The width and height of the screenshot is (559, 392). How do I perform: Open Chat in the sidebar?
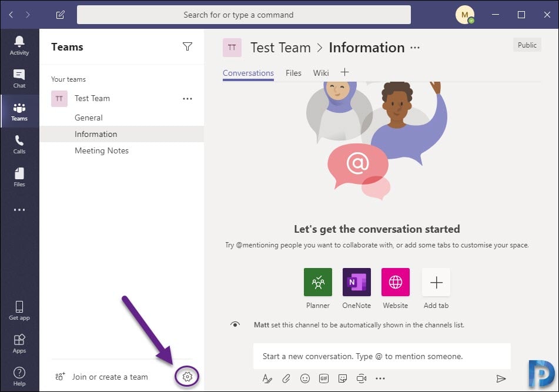click(19, 79)
